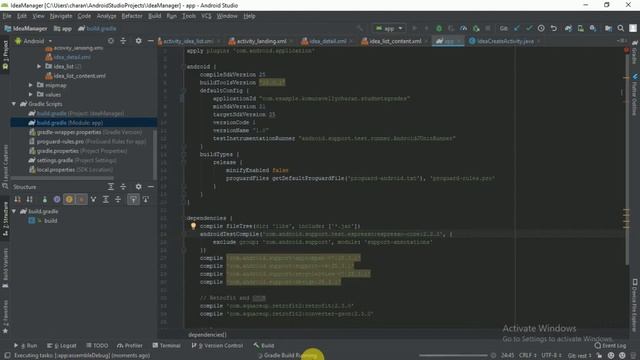Hide the Structure panel with minus icon
Image resolution: width=640 pixels, height=360 pixels.
point(151,187)
